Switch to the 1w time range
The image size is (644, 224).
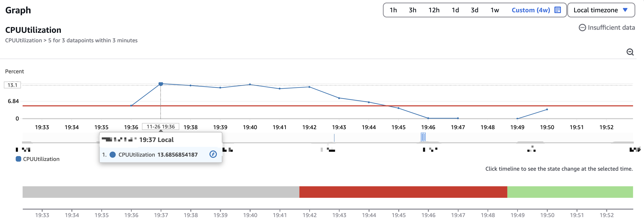point(495,10)
